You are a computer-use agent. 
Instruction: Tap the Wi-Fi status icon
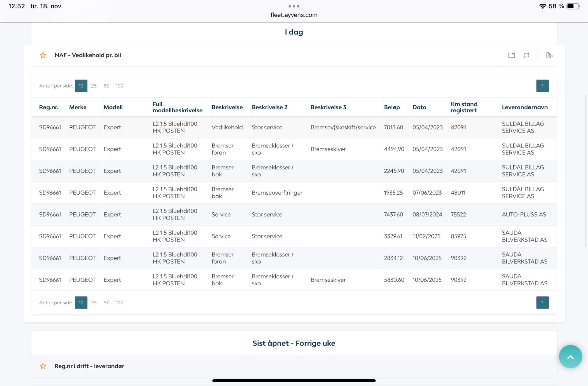pyautogui.click(x=543, y=6)
